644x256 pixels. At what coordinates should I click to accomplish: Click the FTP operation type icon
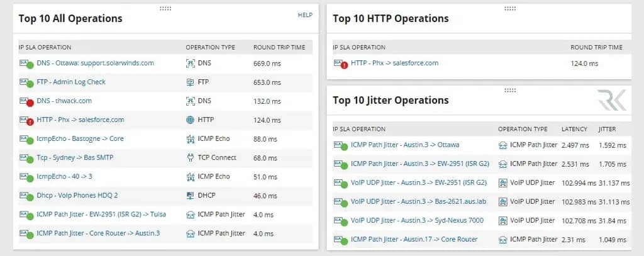point(191,82)
